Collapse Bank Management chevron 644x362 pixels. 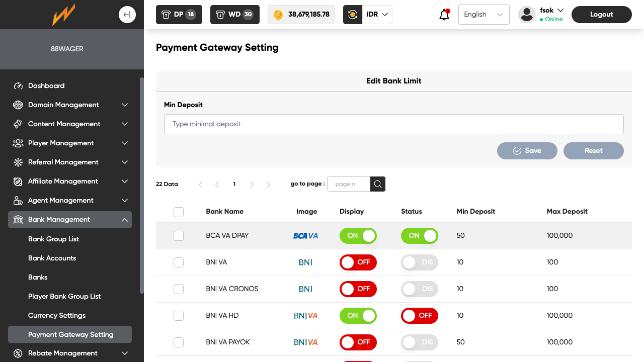(x=125, y=220)
